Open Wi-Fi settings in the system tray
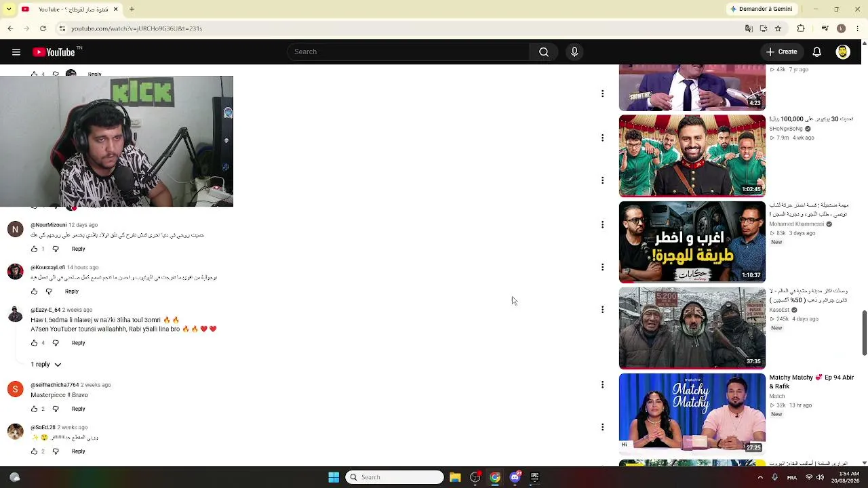Image resolution: width=868 pixels, height=488 pixels. [x=809, y=477]
